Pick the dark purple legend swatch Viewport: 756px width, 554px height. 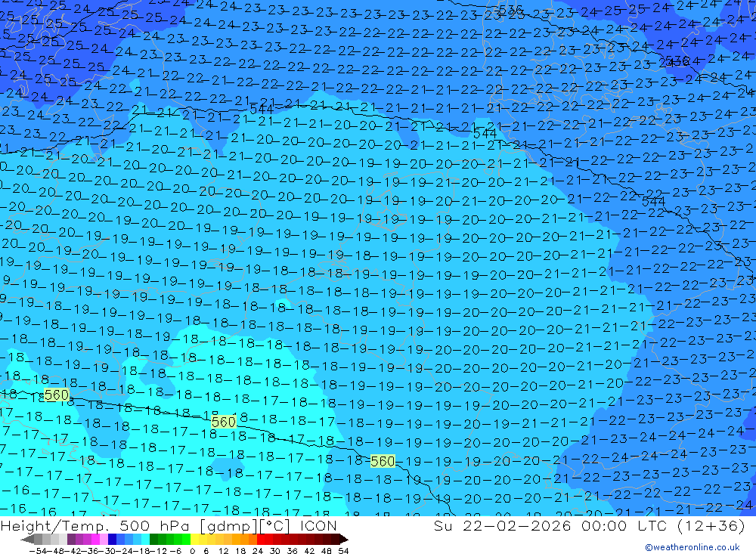[x=71, y=539]
